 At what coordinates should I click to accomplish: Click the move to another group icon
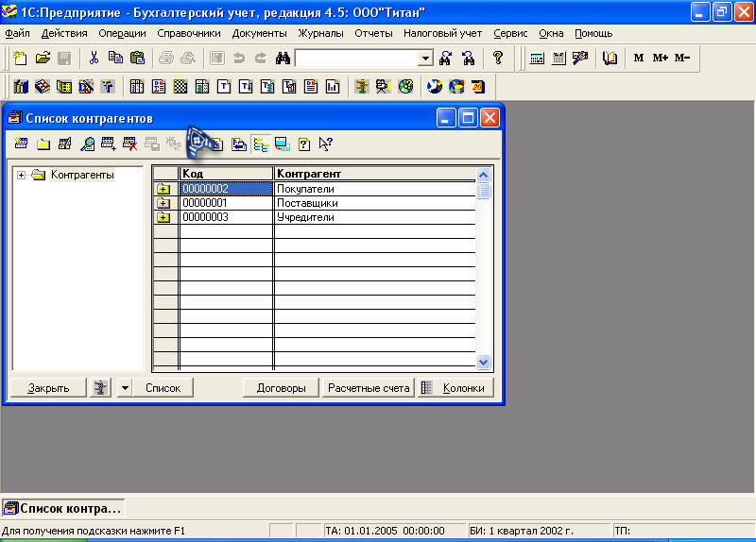[239, 144]
